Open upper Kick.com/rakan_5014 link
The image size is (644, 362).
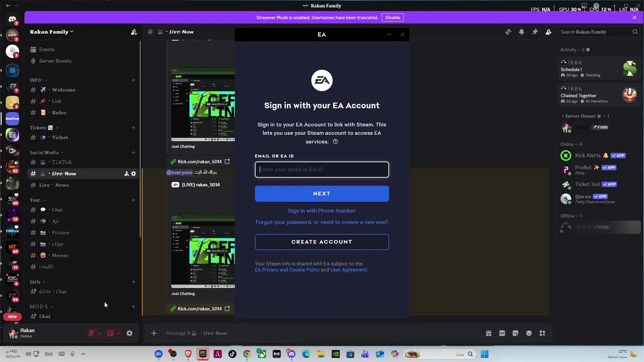pos(199,162)
